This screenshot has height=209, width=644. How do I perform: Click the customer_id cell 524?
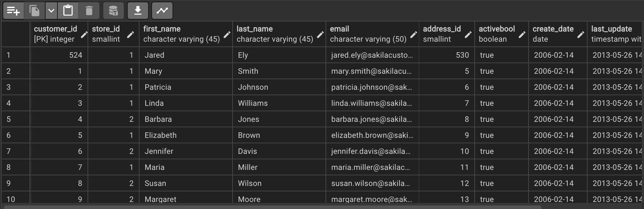[x=59, y=55]
